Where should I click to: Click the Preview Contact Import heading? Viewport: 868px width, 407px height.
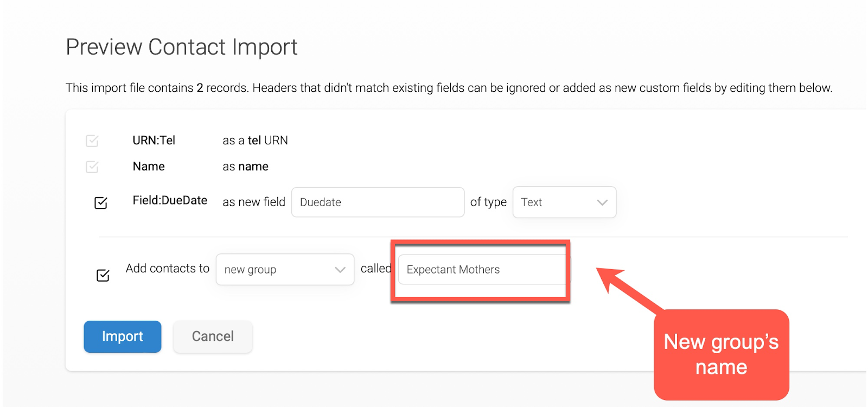[182, 47]
